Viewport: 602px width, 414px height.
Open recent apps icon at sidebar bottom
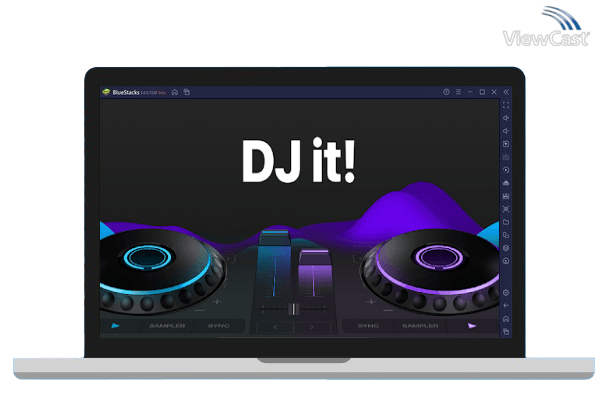coord(506,331)
